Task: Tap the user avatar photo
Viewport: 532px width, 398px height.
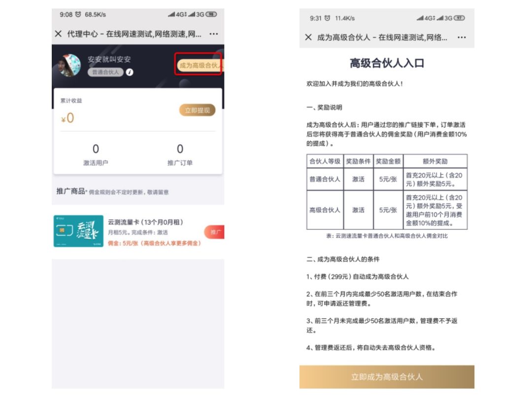Action: click(x=69, y=65)
